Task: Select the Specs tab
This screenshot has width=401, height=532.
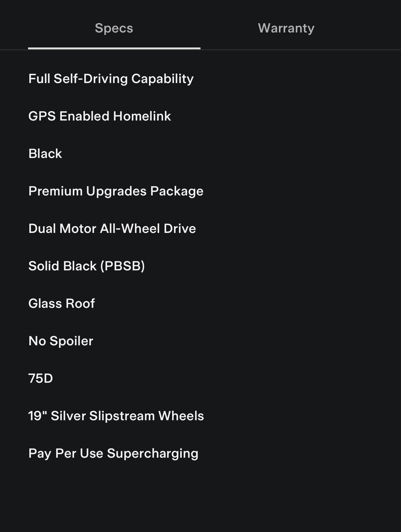Action: tap(114, 28)
